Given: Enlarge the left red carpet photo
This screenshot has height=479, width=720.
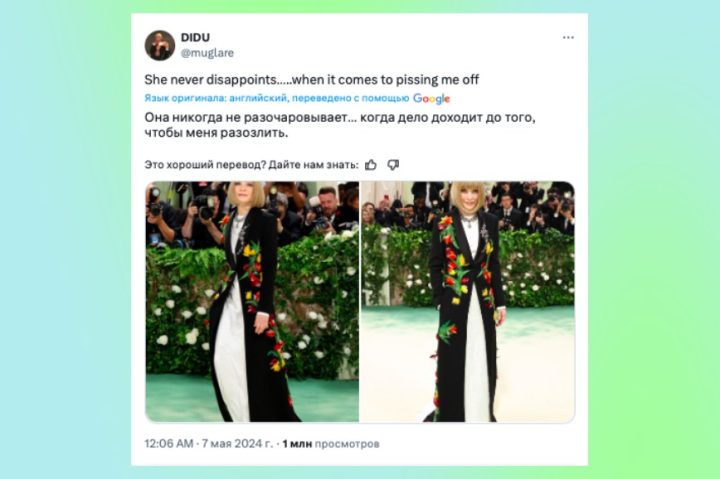Looking at the screenshot, I should pyautogui.click(x=252, y=302).
